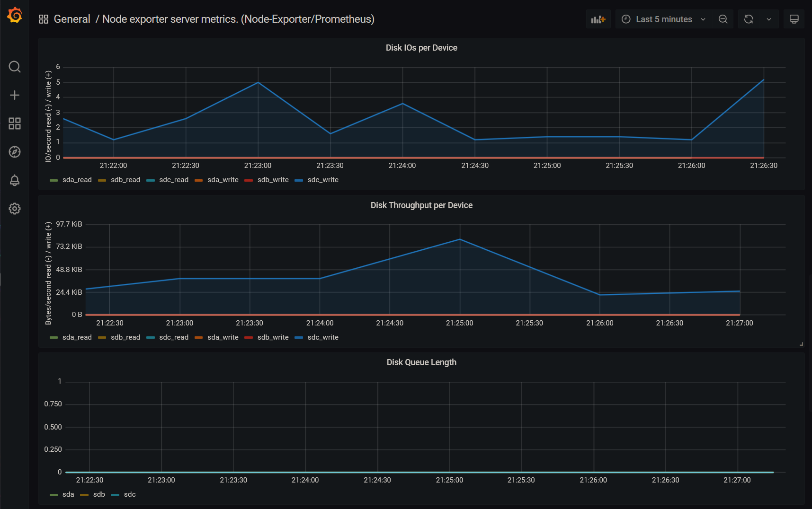
Task: Open the General folder link
Action: (72, 19)
